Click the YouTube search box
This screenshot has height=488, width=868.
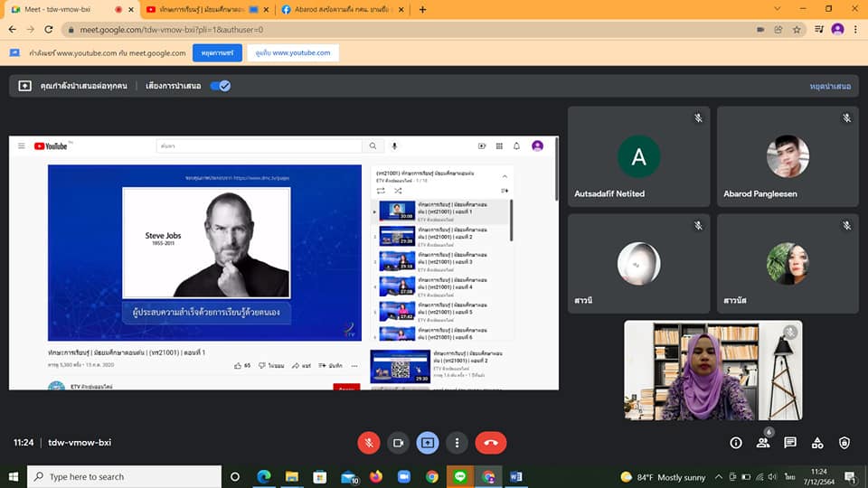[x=258, y=145]
